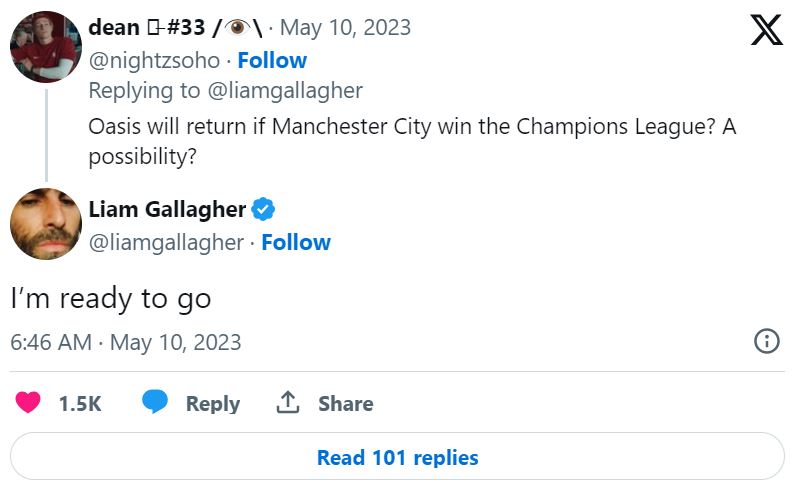Like the tweet with heart icon
803x487 pixels.
(x=28, y=403)
